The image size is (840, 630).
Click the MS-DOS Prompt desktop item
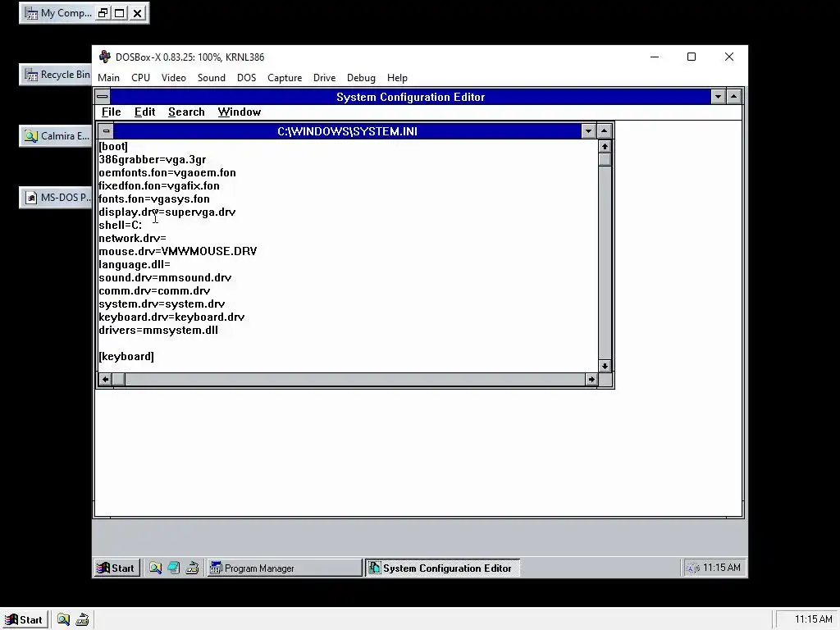coord(55,198)
